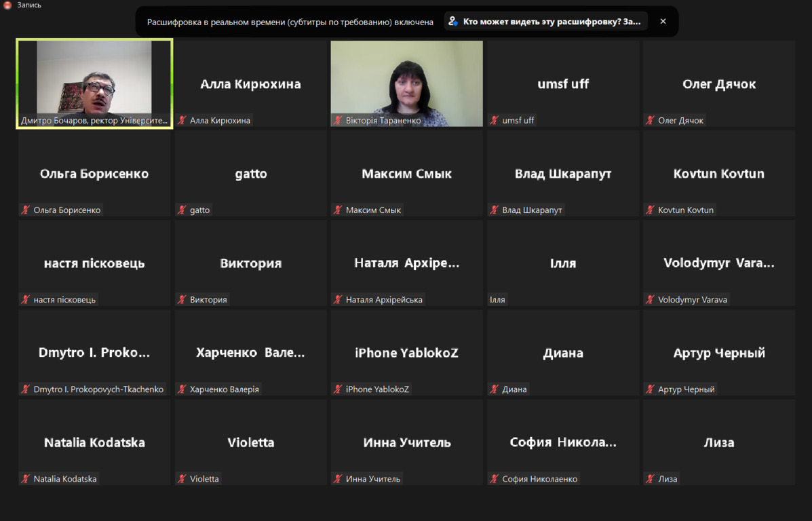Click 'Natalia Kodatska' name label at tile bottom
Image resolution: width=812 pixels, height=521 pixels.
(x=65, y=478)
